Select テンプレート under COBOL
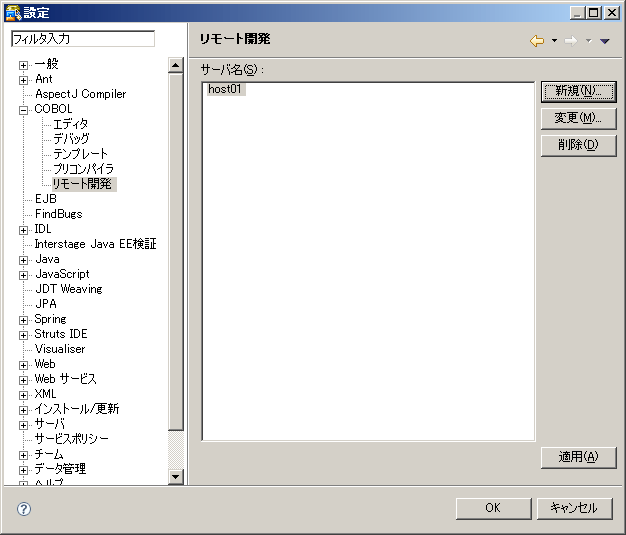Viewport: 626px width, 535px height. click(x=80, y=154)
